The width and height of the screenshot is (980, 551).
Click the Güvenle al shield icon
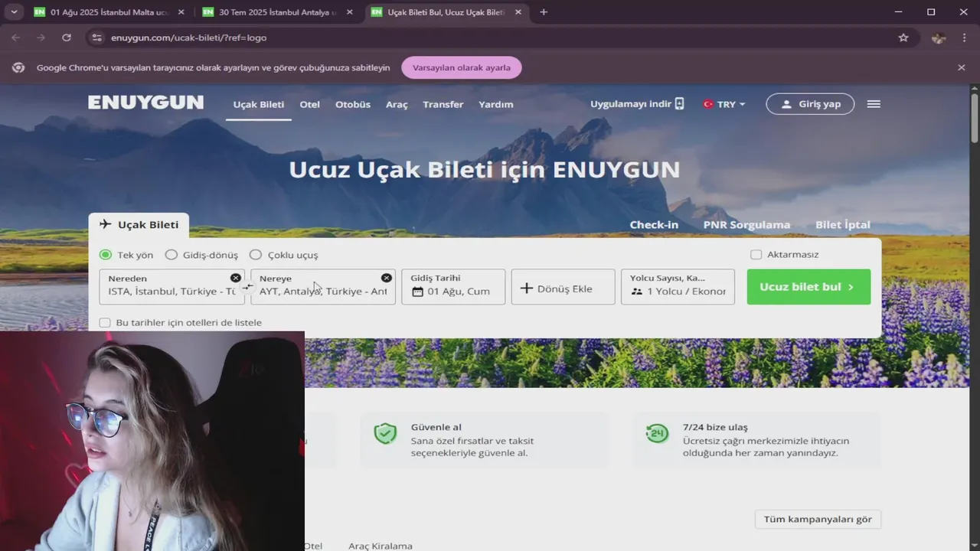tap(385, 434)
